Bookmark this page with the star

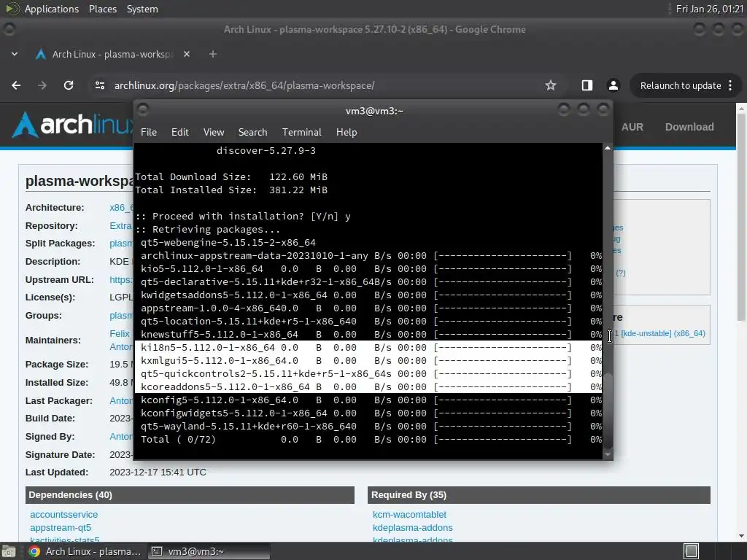551,85
